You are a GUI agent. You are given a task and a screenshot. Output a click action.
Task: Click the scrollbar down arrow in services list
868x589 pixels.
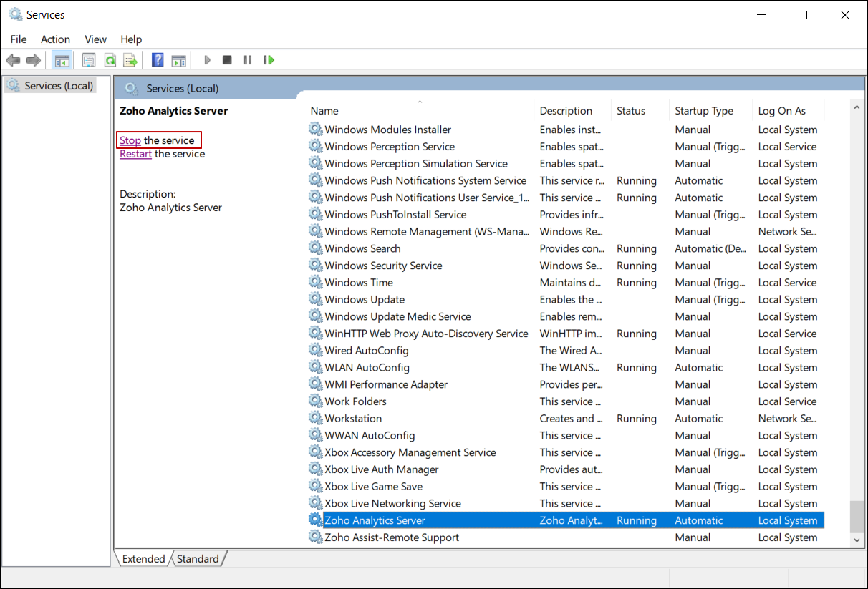coord(857,542)
